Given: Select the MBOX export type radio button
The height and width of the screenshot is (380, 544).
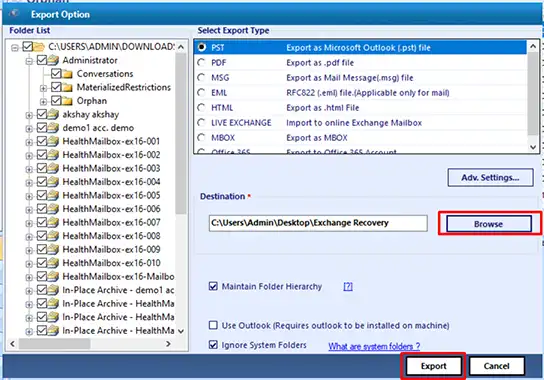Looking at the screenshot, I should coord(201,138).
